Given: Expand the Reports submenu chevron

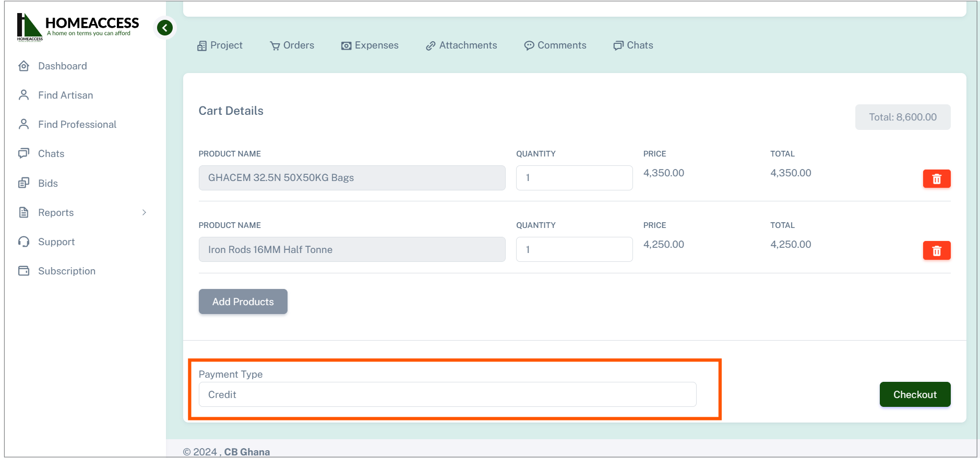Looking at the screenshot, I should [x=145, y=212].
